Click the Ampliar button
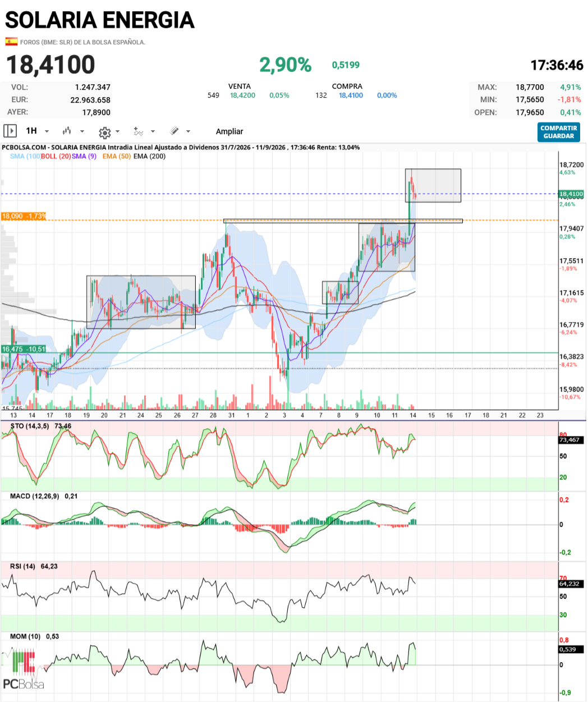 tap(229, 131)
